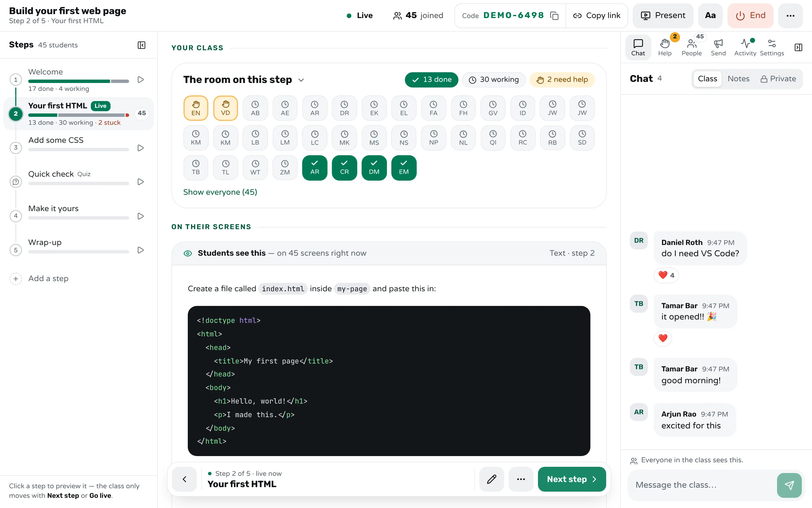Click the Next step button
Screen dimensions: 812x508
(572, 479)
